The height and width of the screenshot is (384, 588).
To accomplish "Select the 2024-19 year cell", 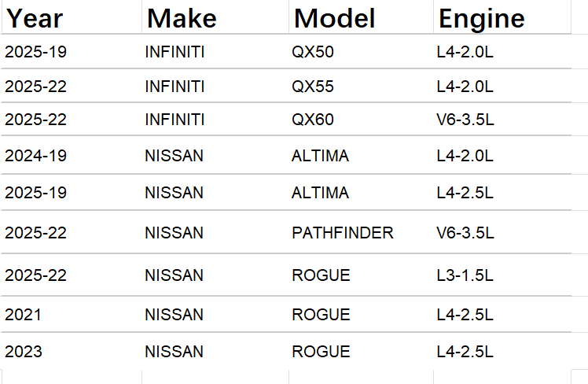I will (x=35, y=156).
